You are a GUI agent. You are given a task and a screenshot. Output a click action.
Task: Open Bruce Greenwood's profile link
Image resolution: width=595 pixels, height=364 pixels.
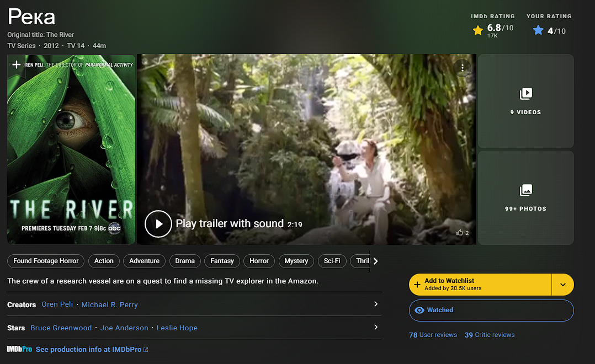(61, 328)
